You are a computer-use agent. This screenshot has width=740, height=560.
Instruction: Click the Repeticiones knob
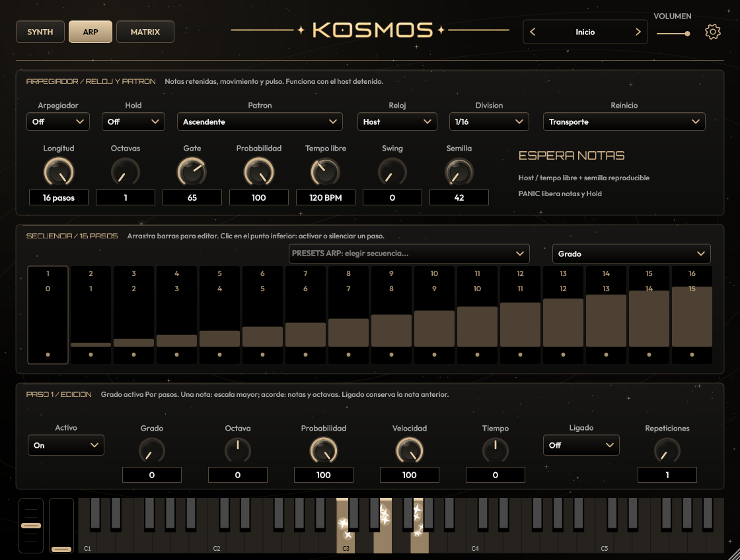click(x=667, y=450)
